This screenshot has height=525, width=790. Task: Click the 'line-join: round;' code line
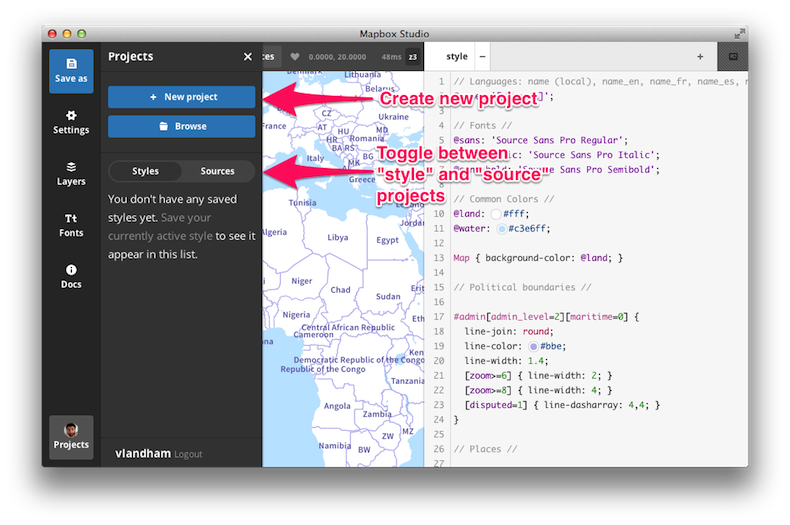[x=509, y=332]
